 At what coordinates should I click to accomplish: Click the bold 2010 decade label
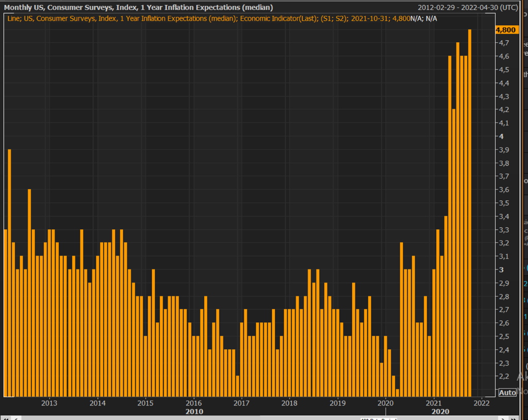coord(194,412)
